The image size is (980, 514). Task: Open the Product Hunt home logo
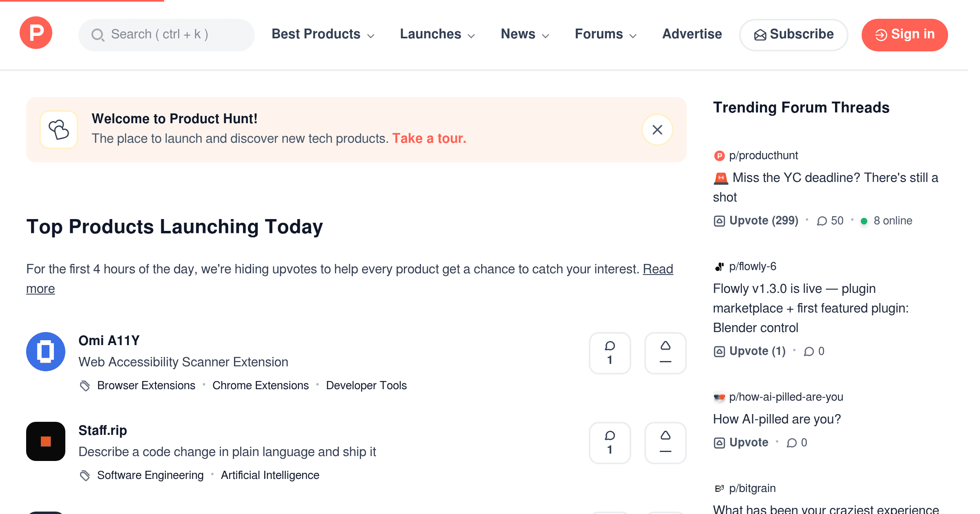coord(36,33)
